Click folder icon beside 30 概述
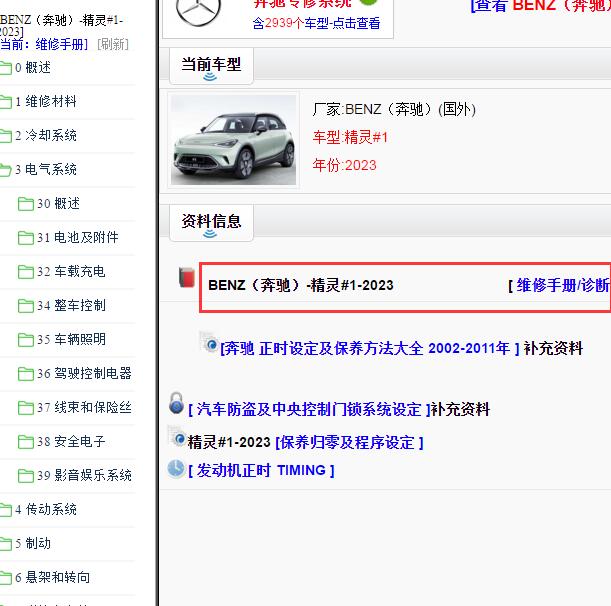 pyautogui.click(x=26, y=204)
